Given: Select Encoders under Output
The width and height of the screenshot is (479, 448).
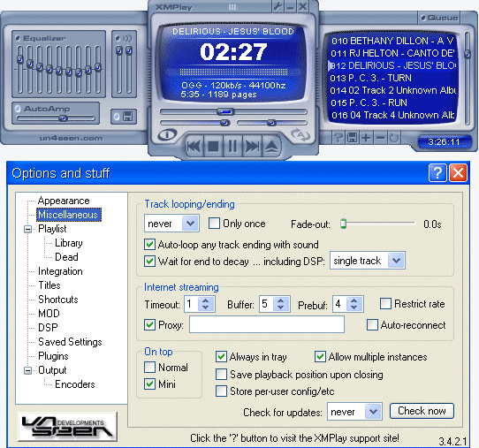Looking at the screenshot, I should [x=75, y=384].
